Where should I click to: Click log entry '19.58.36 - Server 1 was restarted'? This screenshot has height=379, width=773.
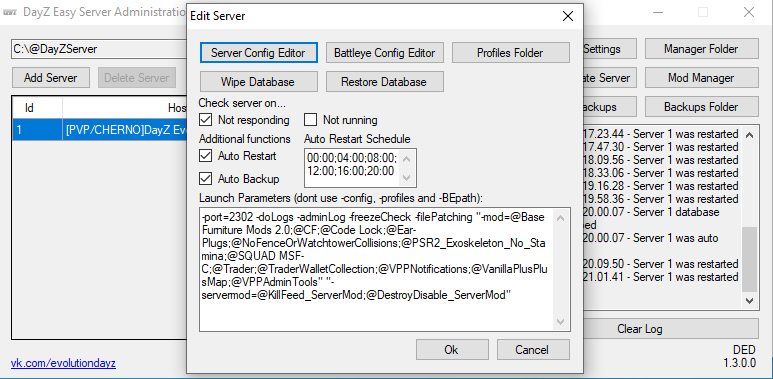[661, 199]
